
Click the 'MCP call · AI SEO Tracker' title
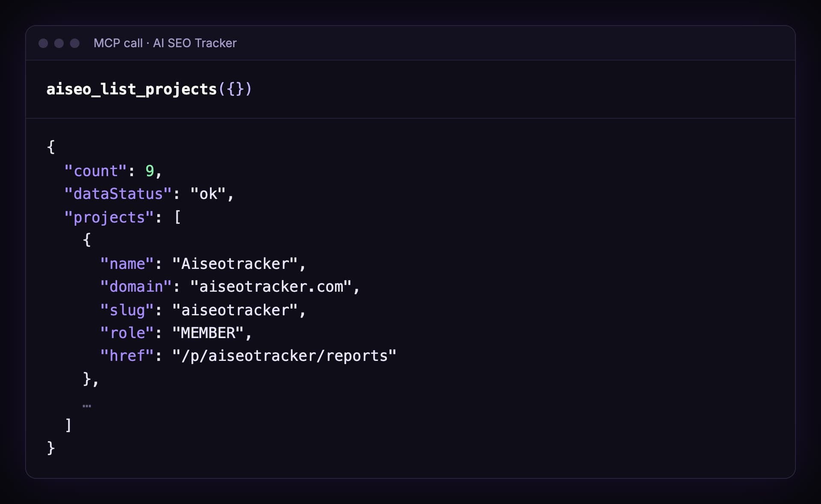coord(165,43)
